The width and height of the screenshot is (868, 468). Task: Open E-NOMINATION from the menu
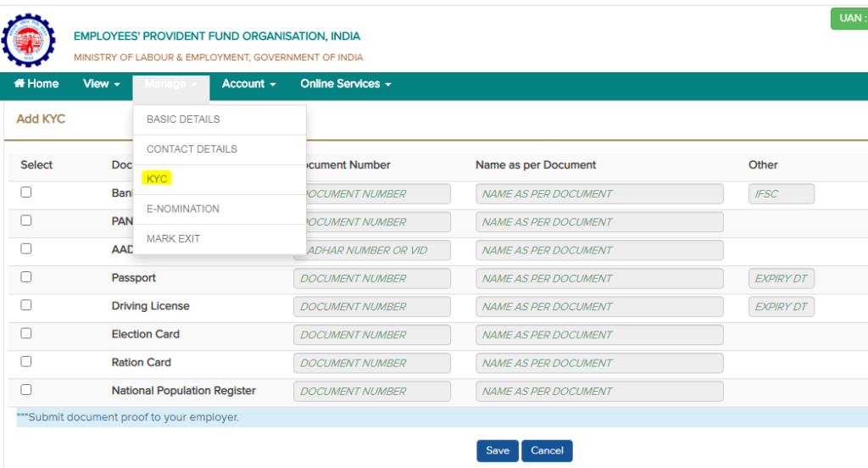tap(220, 209)
